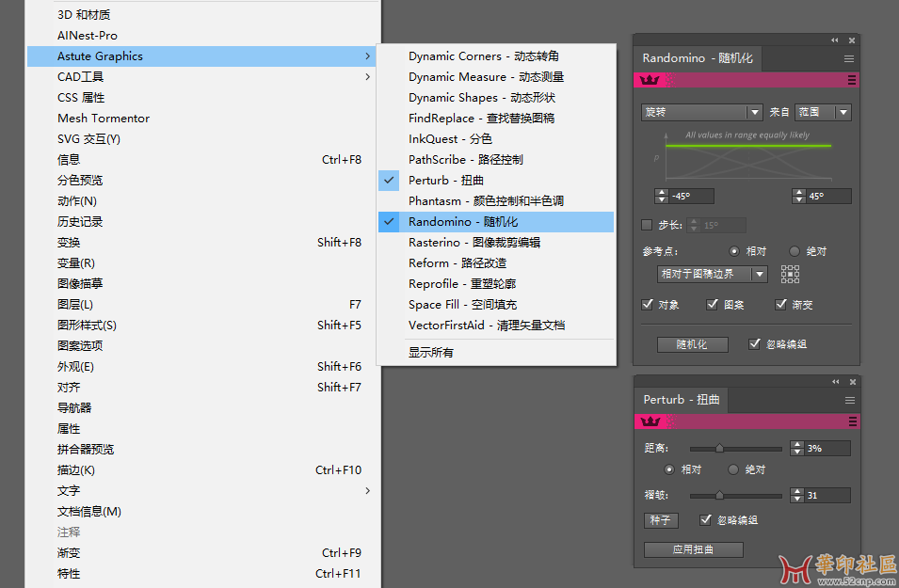Click the crown icon in Randomino panel
Image resolution: width=899 pixels, height=588 pixels.
pyautogui.click(x=650, y=80)
